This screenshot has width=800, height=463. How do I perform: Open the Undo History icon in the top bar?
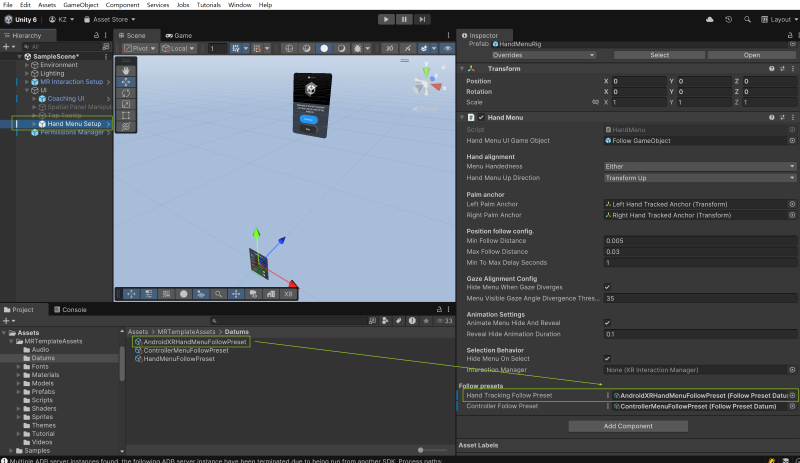(728, 19)
